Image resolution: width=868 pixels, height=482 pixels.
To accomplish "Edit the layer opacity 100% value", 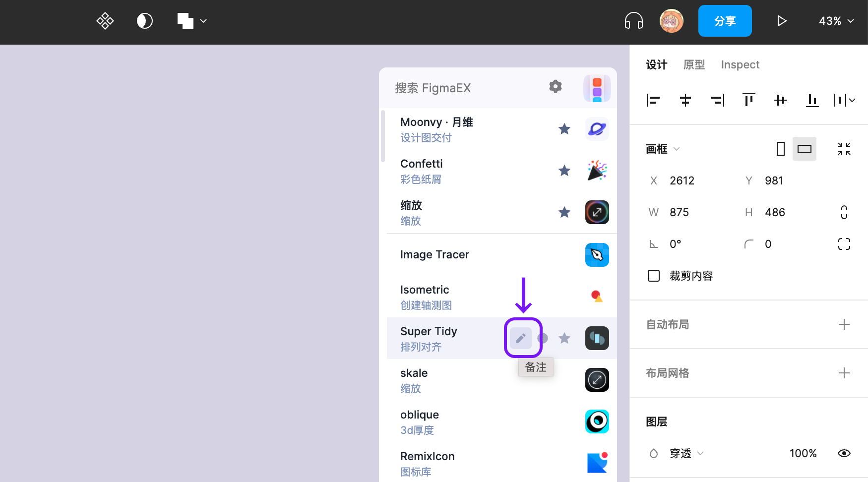I will 803,453.
